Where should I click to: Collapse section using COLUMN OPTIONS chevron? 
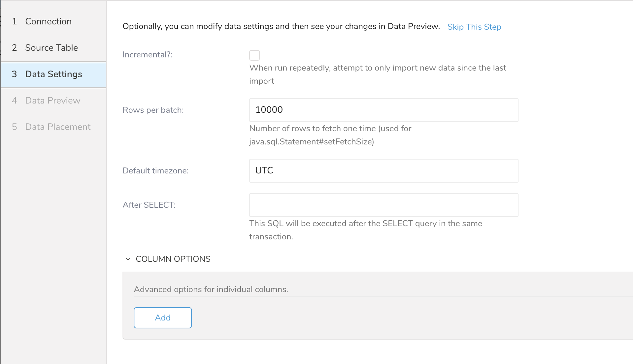pos(128,259)
